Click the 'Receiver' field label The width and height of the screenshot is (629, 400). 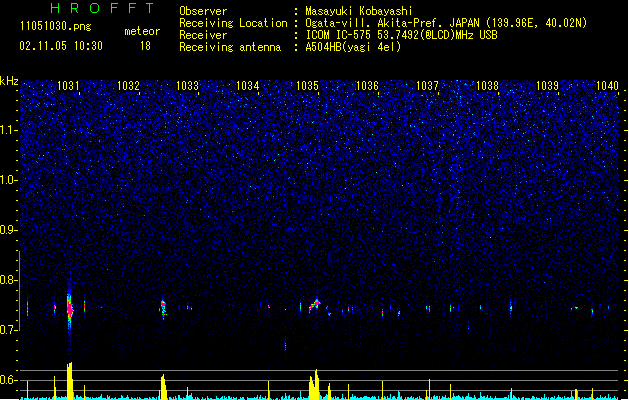coord(203,35)
